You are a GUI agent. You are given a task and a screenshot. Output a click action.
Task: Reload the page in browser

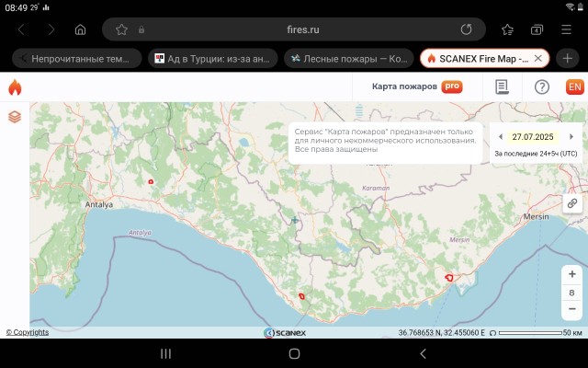click(x=467, y=29)
